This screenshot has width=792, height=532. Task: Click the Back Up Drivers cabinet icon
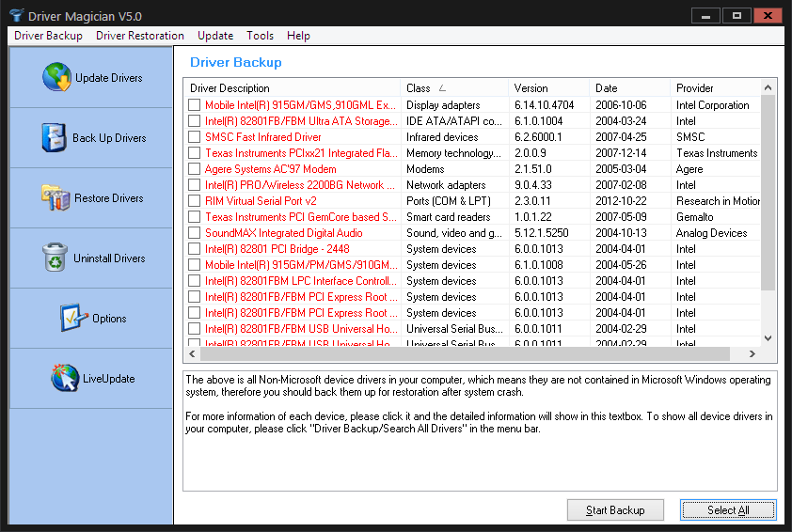[54, 137]
